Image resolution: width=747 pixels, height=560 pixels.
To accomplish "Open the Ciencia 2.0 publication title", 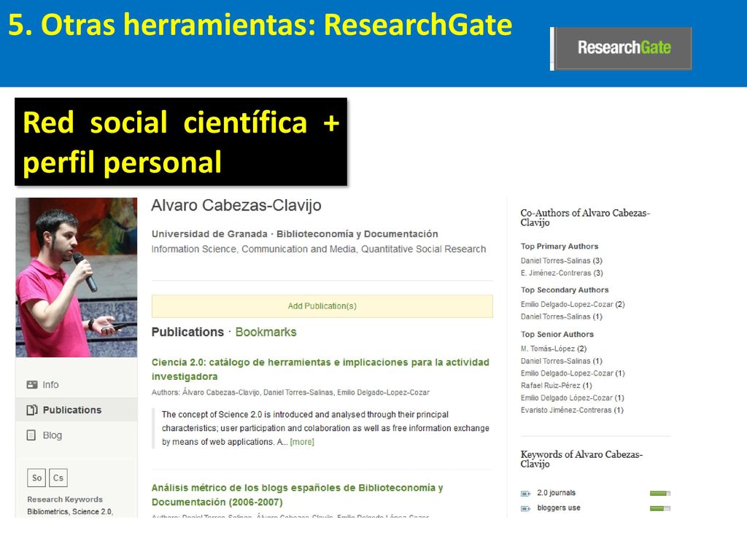I will [x=320, y=369].
